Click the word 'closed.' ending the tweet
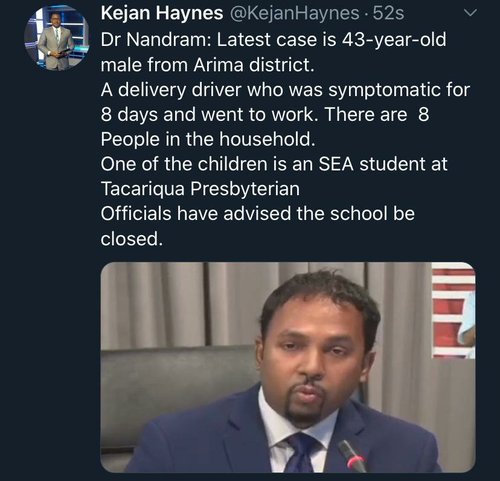Image resolution: width=500 pixels, height=481 pixels. tap(132, 239)
